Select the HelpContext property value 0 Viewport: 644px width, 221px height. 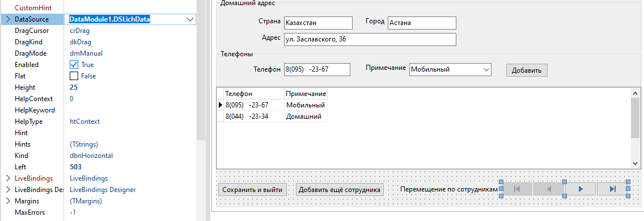coord(71,99)
